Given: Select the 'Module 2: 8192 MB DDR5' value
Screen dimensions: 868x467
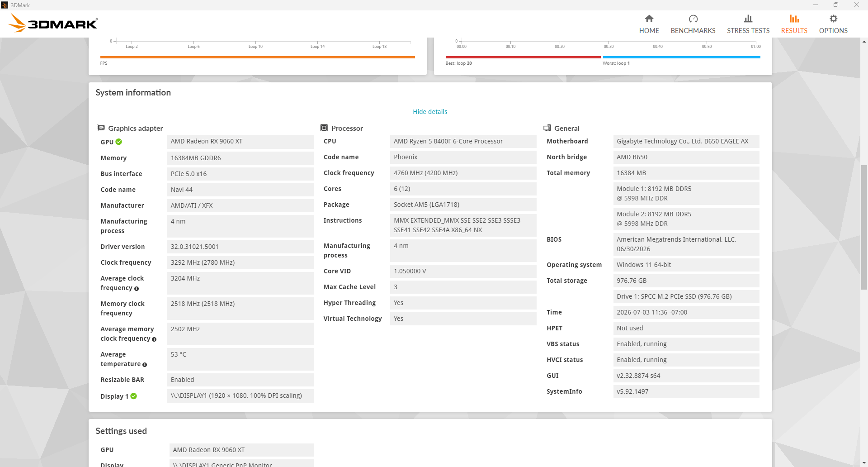Looking at the screenshot, I should pyautogui.click(x=686, y=219).
